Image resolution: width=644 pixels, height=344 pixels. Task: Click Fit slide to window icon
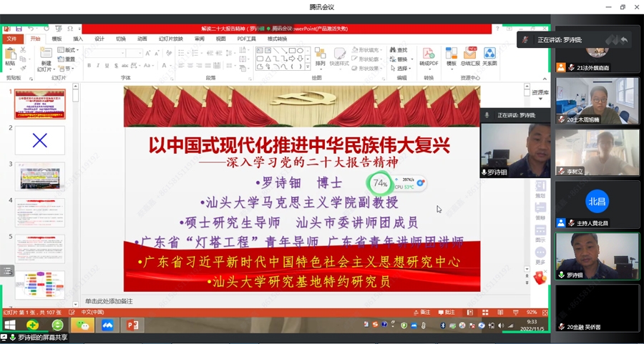pos(545,313)
